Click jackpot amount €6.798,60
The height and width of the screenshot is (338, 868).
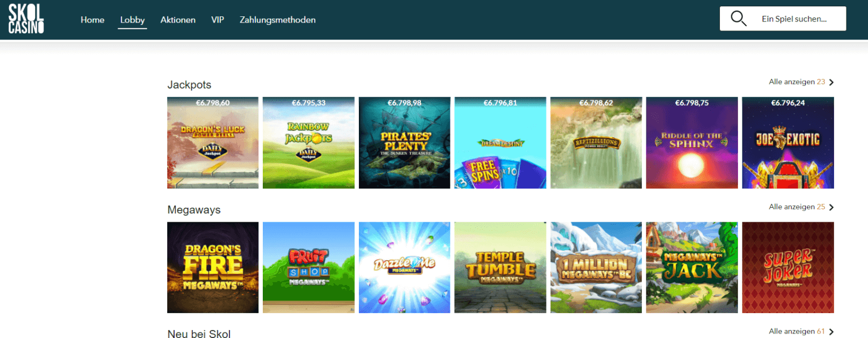click(x=213, y=103)
